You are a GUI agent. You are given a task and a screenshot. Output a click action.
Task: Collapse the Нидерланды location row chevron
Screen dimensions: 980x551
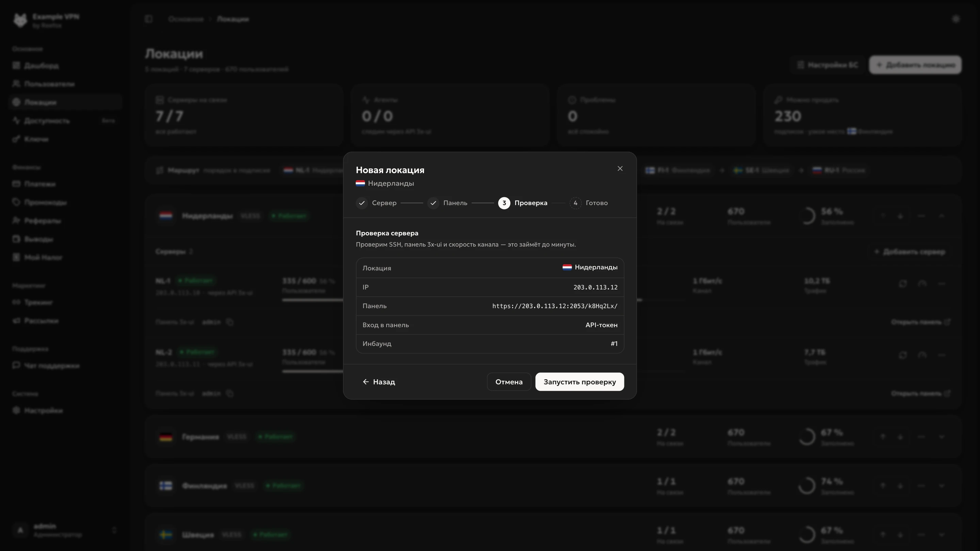click(942, 216)
